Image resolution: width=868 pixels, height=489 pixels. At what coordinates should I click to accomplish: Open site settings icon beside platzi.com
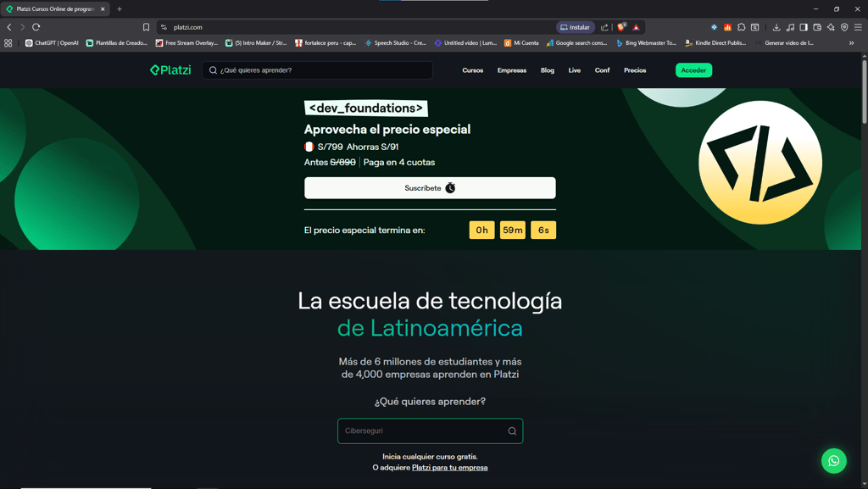(164, 27)
